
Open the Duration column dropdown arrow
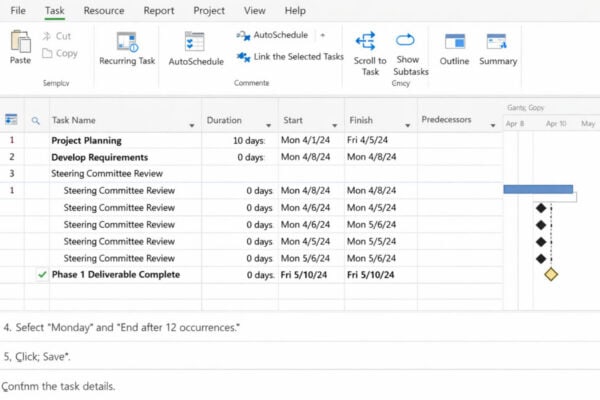269,126
